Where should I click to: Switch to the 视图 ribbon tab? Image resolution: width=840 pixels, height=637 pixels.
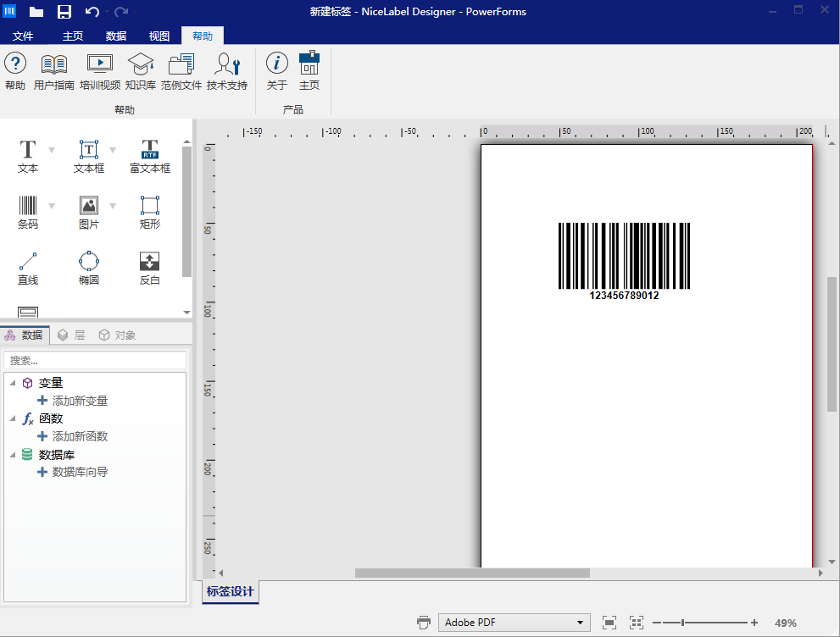[159, 36]
